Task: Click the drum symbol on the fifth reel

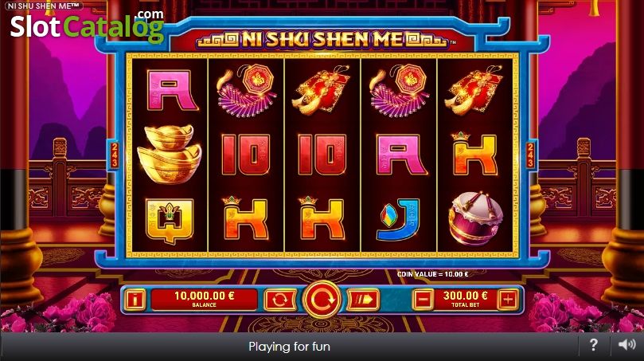Action: pos(474,218)
